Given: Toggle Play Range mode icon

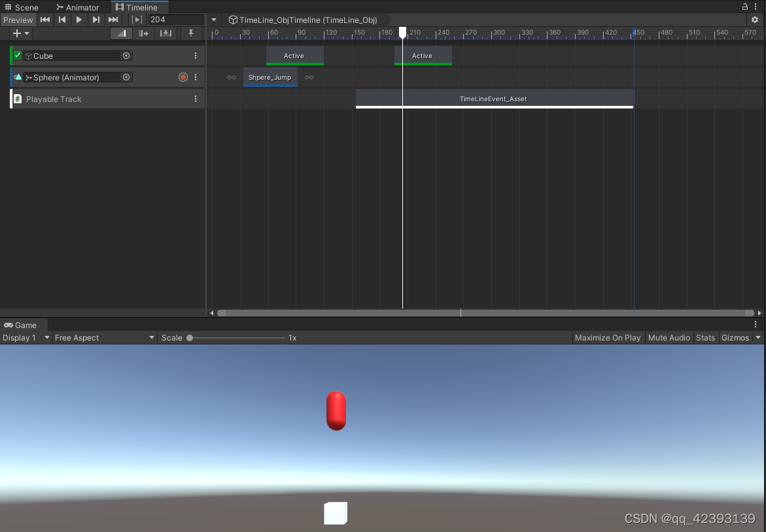Looking at the screenshot, I should [x=137, y=20].
